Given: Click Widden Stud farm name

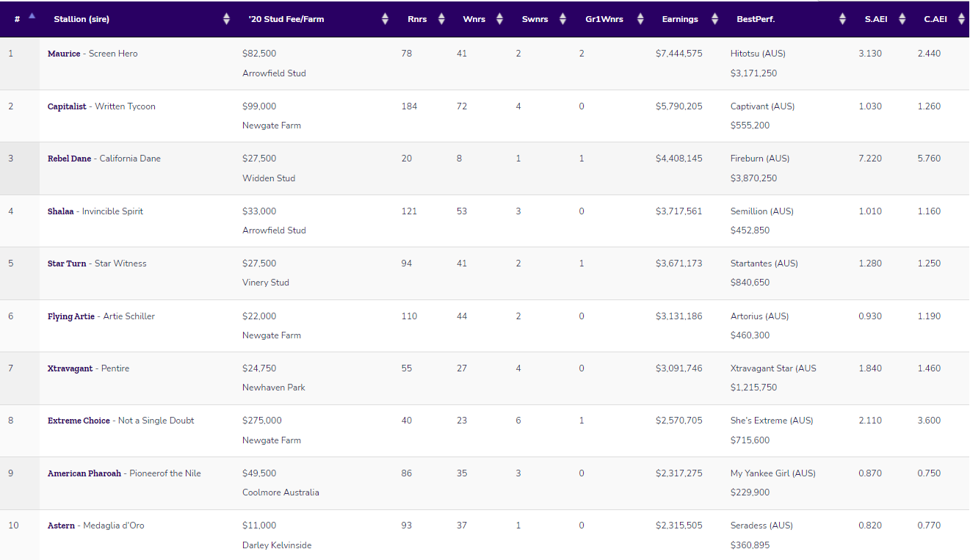Looking at the screenshot, I should [269, 178].
